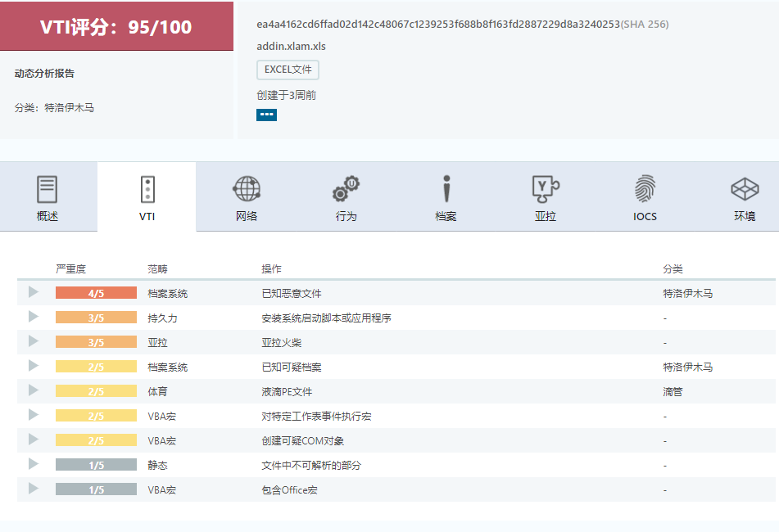Viewport: 779px width, 532px height.
Task: Select the VTI traffic-light icon
Action: (x=147, y=189)
